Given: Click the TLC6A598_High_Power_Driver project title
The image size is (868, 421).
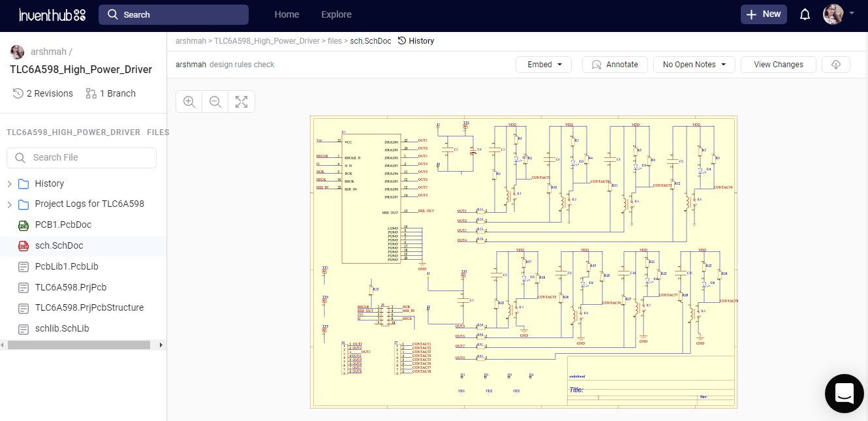Looking at the screenshot, I should tap(81, 70).
